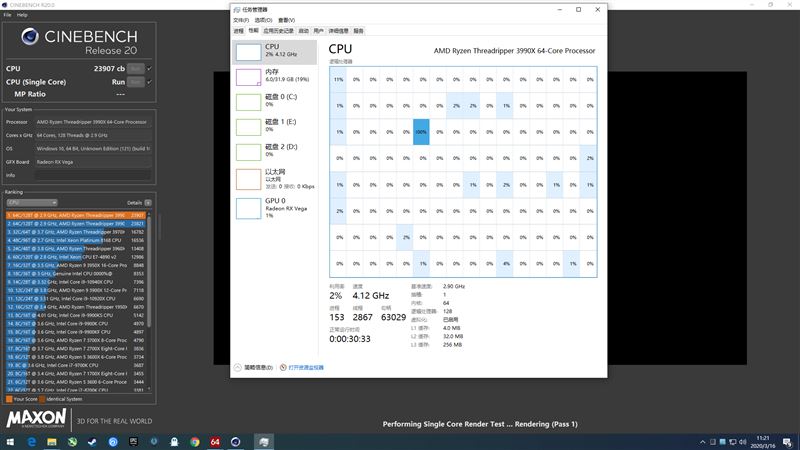Switch to Cinebench via its taskbar icon

(235, 442)
